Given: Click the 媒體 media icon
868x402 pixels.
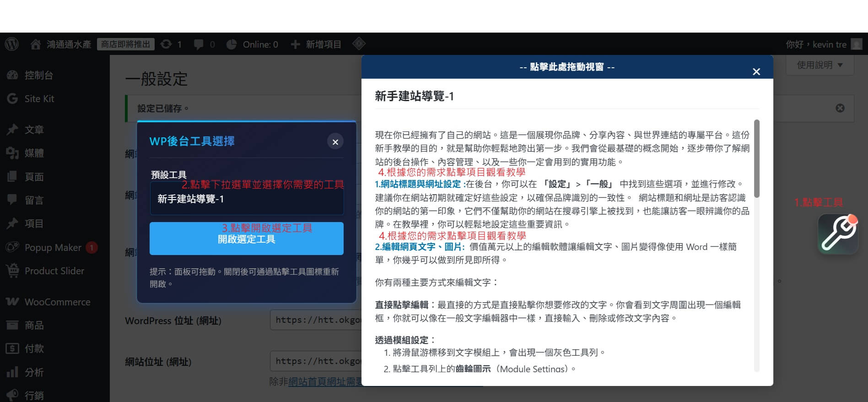Looking at the screenshot, I should click(x=12, y=153).
